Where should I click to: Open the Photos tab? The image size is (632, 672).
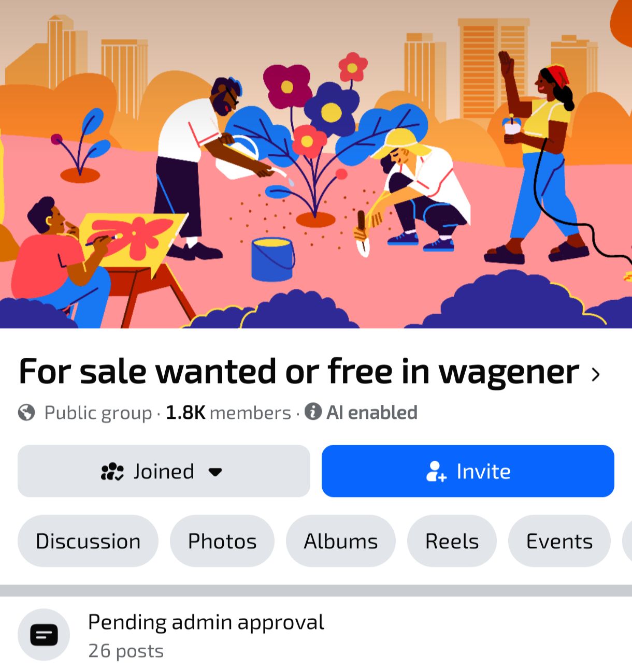pyautogui.click(x=222, y=541)
